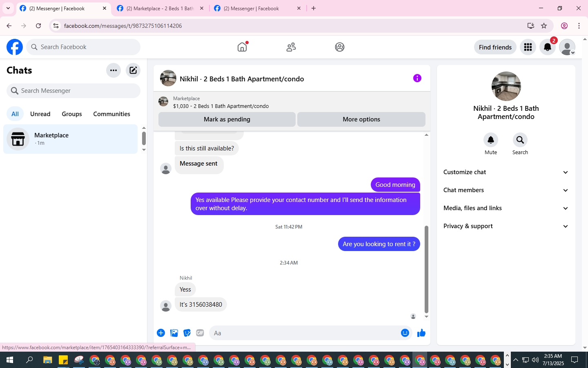Open the Chrome profile icon
Screen dimensions: 588x368
(x=564, y=26)
